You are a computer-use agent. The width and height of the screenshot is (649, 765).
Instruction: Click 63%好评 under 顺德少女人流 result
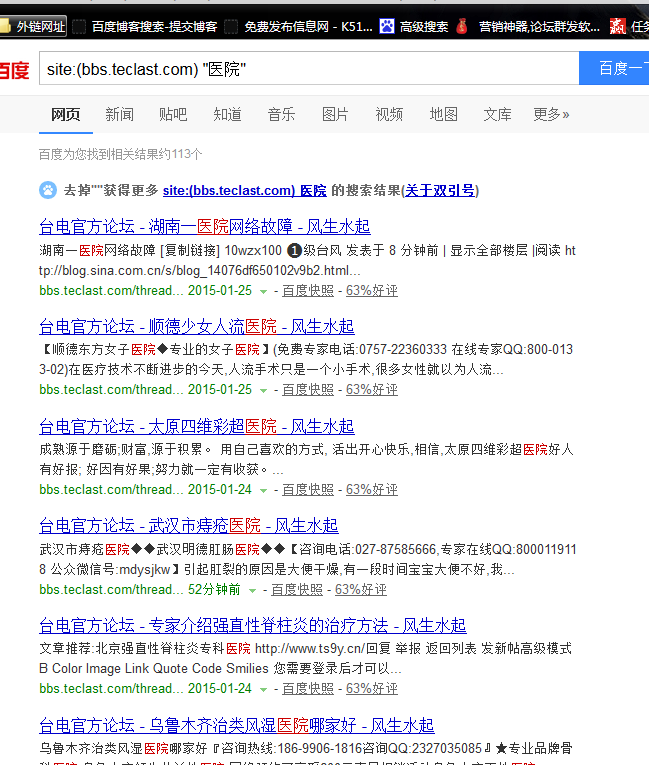(x=372, y=390)
